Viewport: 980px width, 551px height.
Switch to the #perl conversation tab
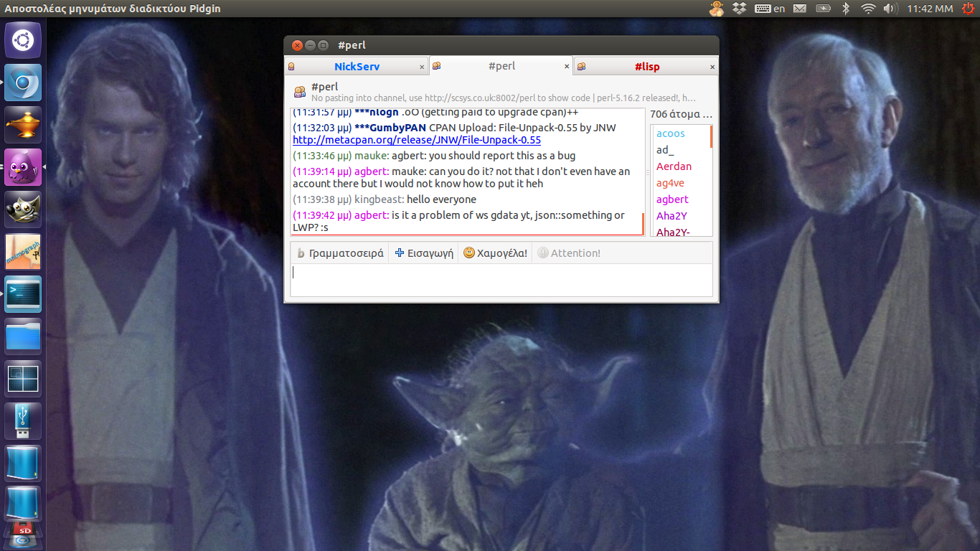pyautogui.click(x=501, y=66)
